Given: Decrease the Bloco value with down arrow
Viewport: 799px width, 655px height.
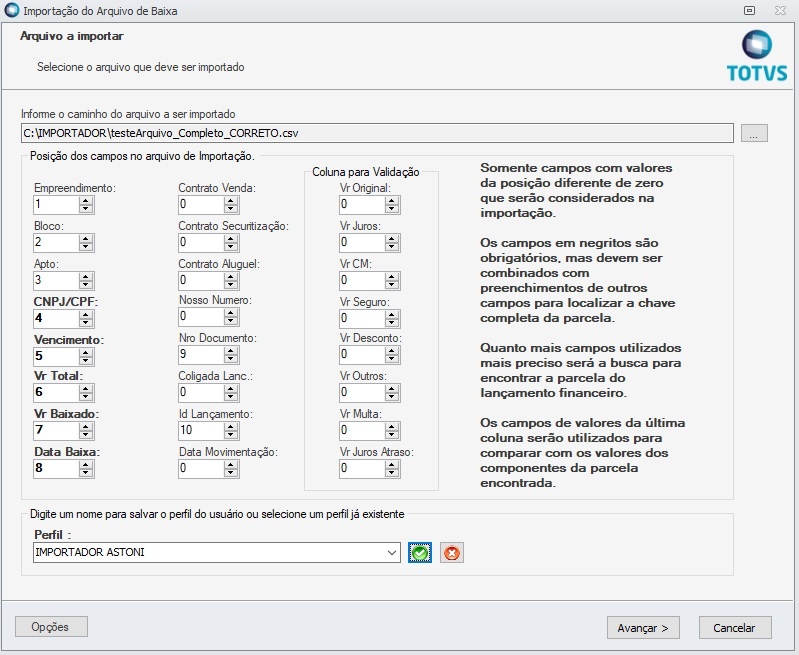Looking at the screenshot, I should [x=86, y=247].
